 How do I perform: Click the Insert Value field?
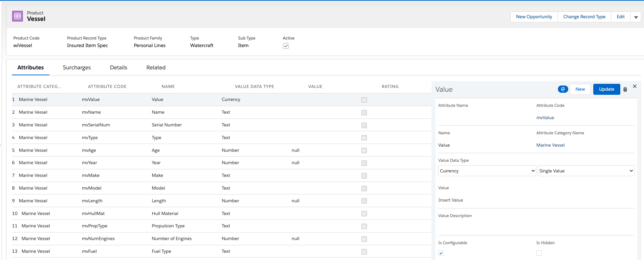click(x=536, y=200)
